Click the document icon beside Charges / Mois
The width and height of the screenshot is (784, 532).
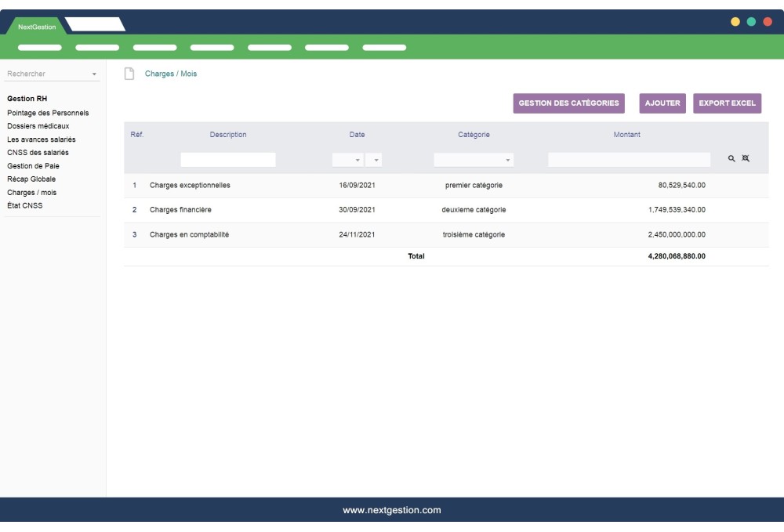129,72
